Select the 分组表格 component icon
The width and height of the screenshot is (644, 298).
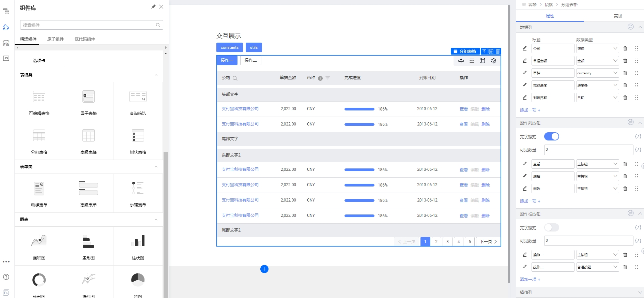[x=39, y=136]
